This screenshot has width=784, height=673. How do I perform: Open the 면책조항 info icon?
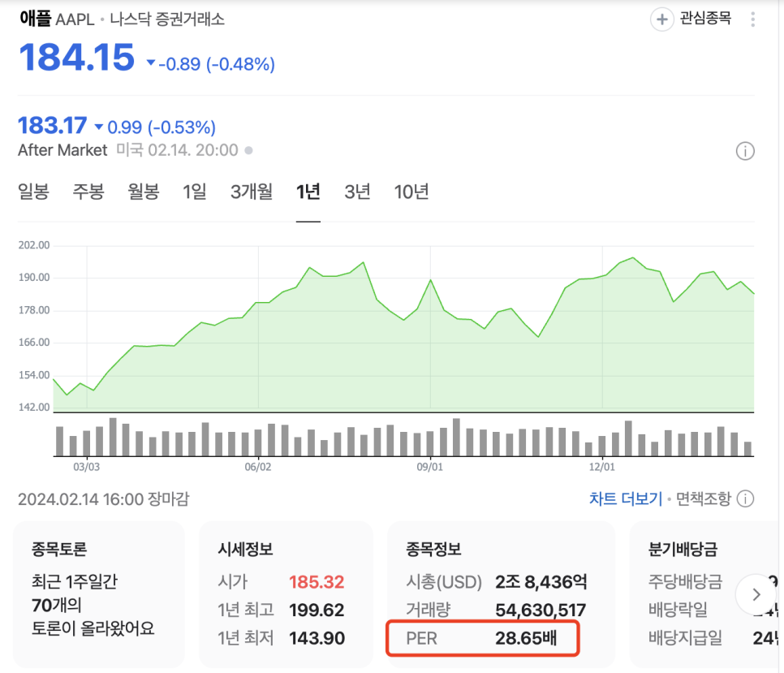coord(746,499)
